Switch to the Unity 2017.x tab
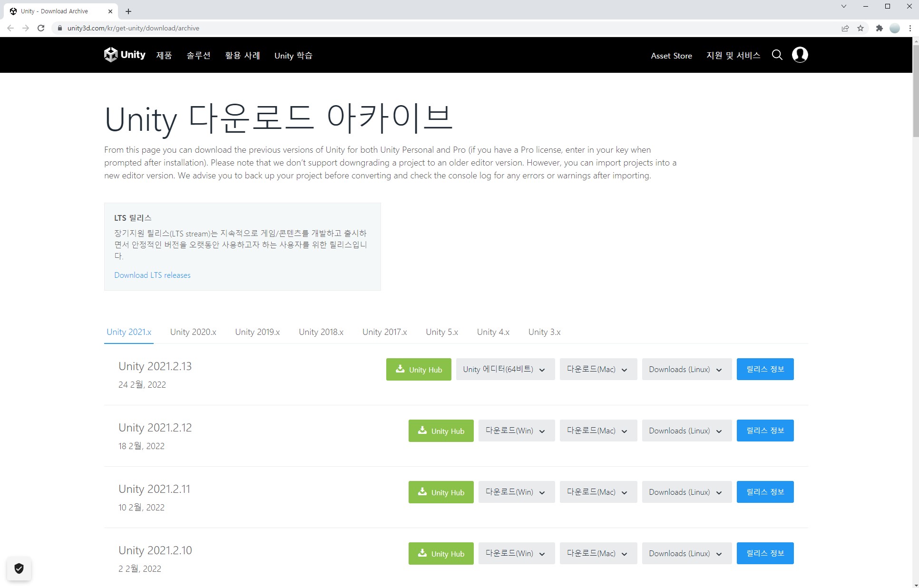This screenshot has width=919, height=588. point(385,332)
